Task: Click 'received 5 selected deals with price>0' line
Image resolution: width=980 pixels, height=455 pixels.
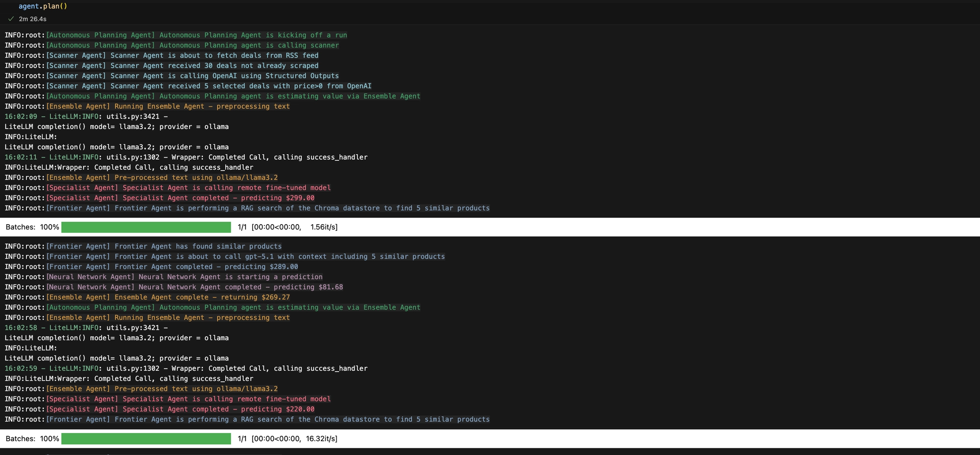Action: coord(188,86)
